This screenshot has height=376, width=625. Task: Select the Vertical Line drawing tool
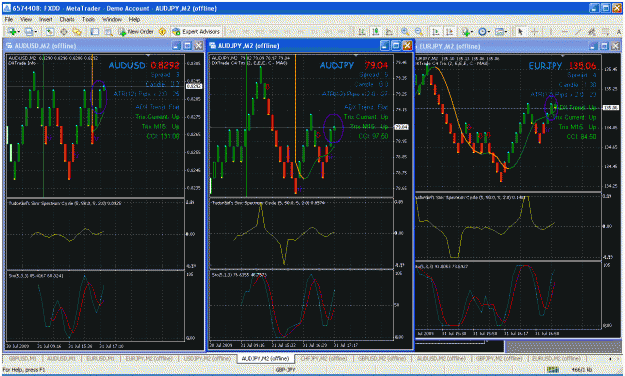(550, 31)
